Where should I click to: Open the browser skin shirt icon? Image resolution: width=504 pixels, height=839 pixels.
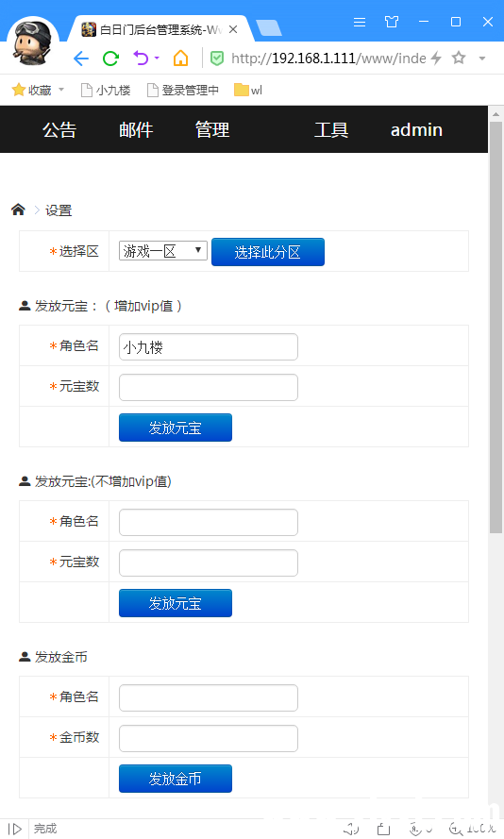click(392, 22)
